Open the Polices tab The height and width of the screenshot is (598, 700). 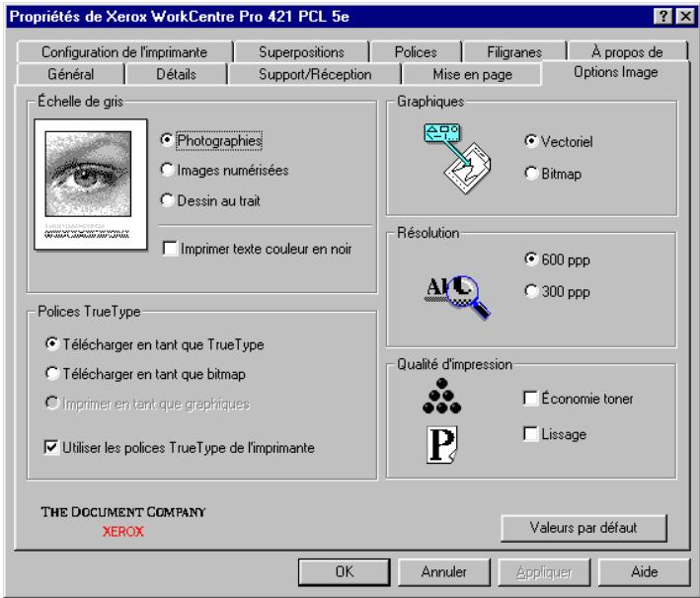(416, 51)
